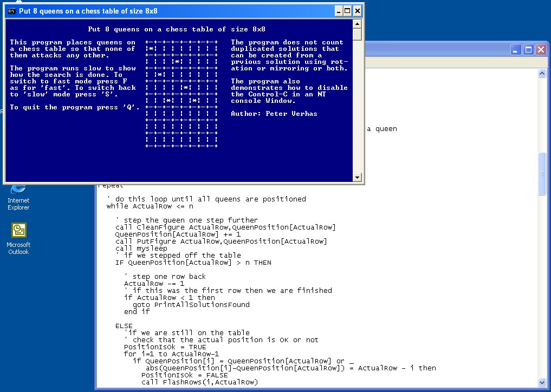This screenshot has width=551, height=392.
Task: Maximize the background code editor window
Action: (x=528, y=50)
